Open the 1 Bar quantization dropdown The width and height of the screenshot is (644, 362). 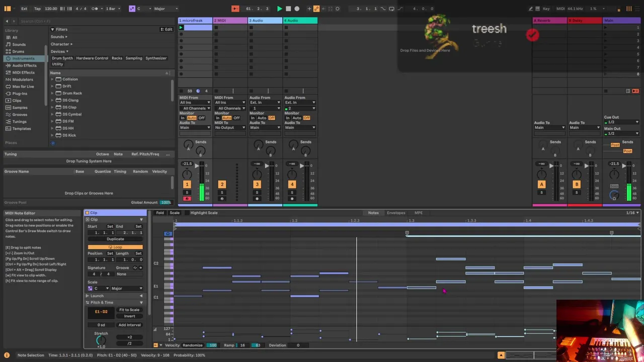tap(112, 9)
